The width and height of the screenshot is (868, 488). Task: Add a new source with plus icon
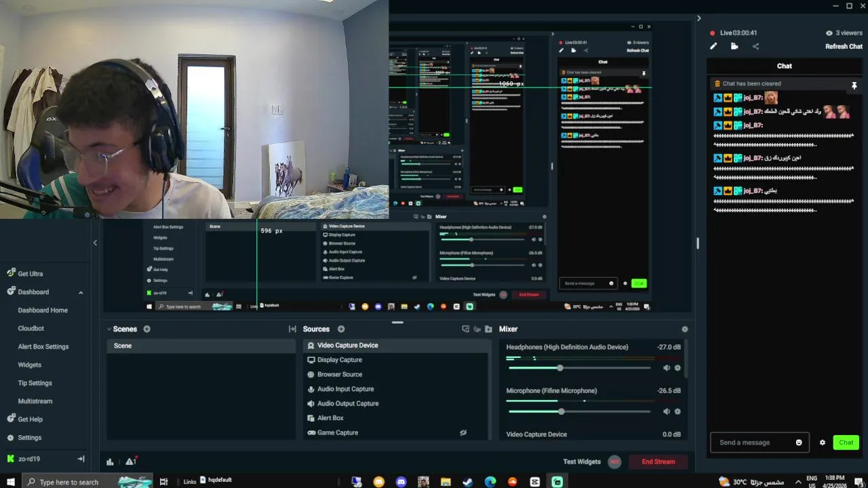pyautogui.click(x=341, y=329)
